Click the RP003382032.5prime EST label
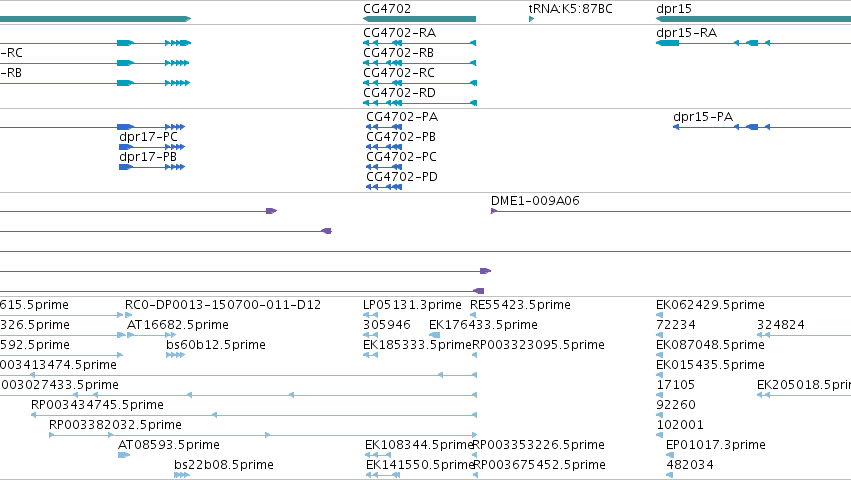This screenshot has width=851, height=480. pos(115,425)
